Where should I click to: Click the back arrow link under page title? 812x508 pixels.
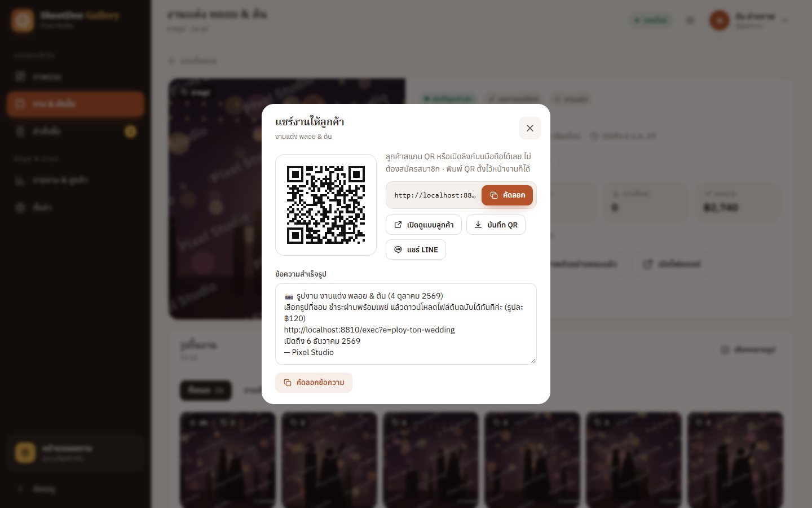tap(193, 60)
